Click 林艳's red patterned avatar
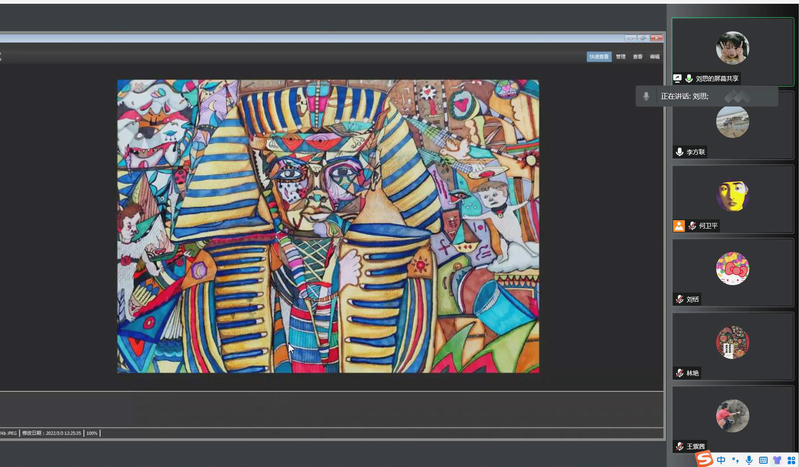Screen dimensions: 799x467 point(732,342)
